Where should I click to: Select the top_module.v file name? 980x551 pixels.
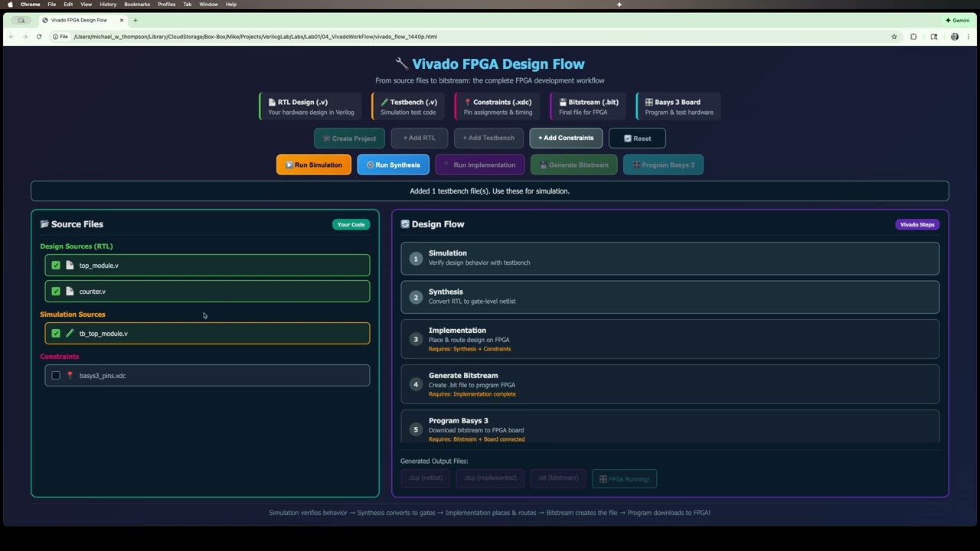[x=99, y=266]
